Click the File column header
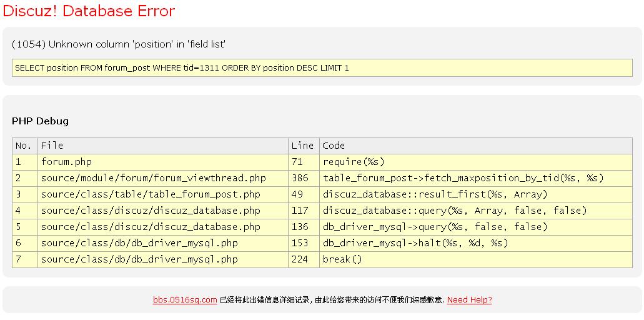The height and width of the screenshot is (320, 644). (52, 146)
